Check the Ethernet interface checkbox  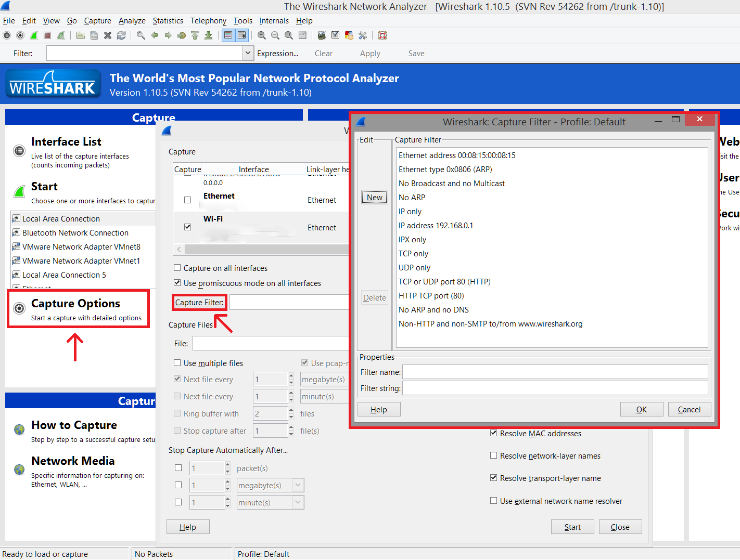[x=188, y=200]
